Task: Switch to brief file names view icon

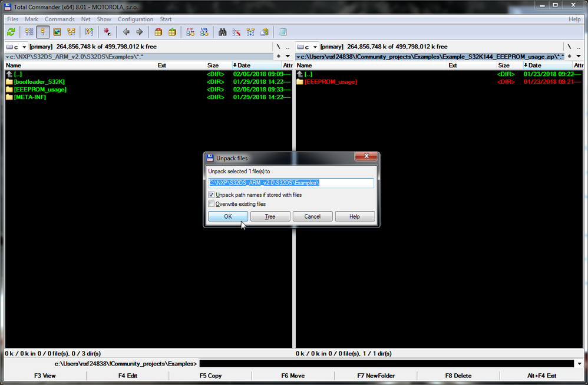Action: (x=29, y=32)
